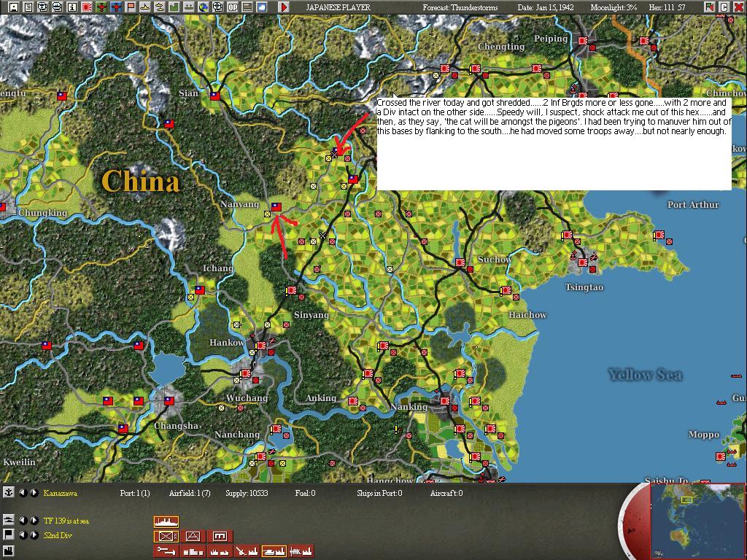
Task: Click the green industry chart toolbar icon
Action: click(174, 7)
